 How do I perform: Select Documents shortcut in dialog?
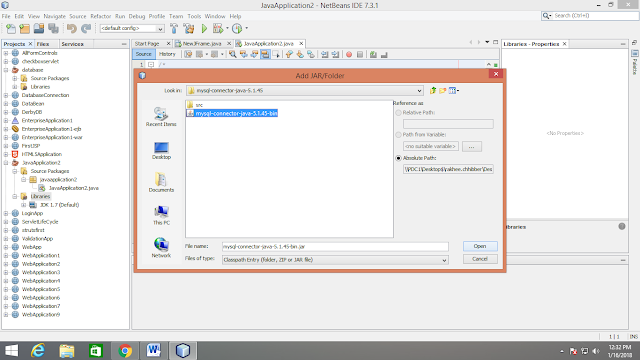(x=161, y=182)
